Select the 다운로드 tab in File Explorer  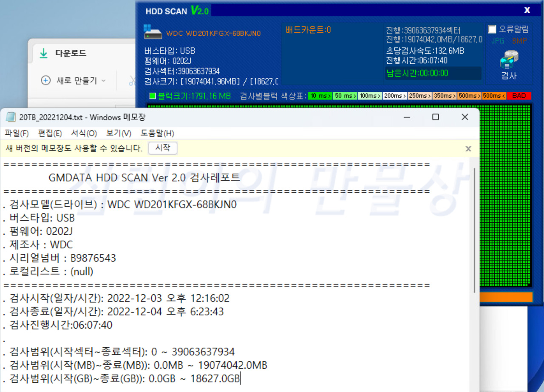(x=71, y=53)
